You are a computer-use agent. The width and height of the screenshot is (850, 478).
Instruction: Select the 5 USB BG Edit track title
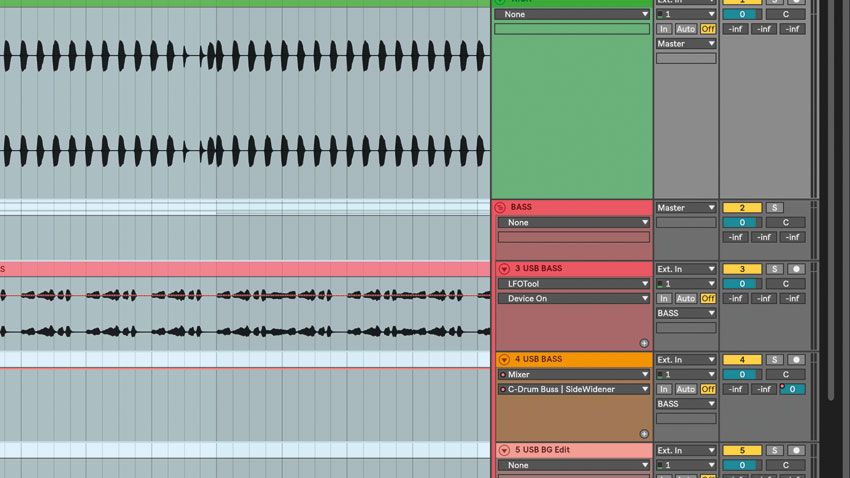tap(542, 450)
